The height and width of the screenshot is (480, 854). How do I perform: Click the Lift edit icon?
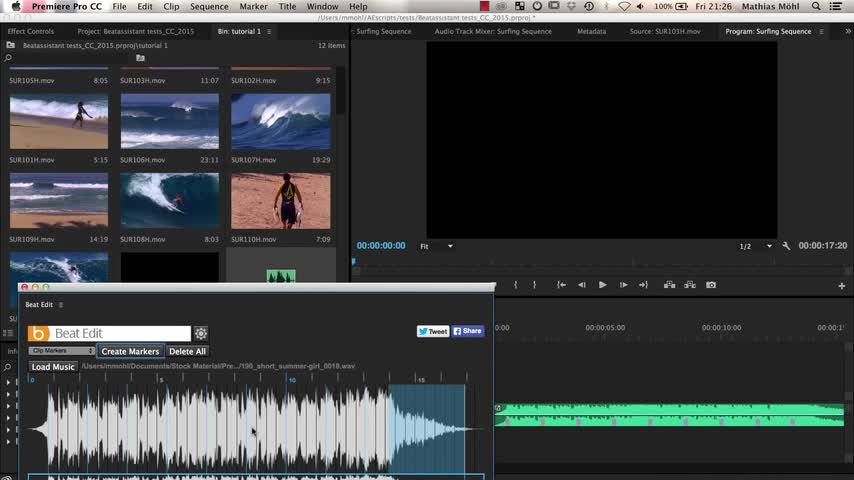click(669, 285)
